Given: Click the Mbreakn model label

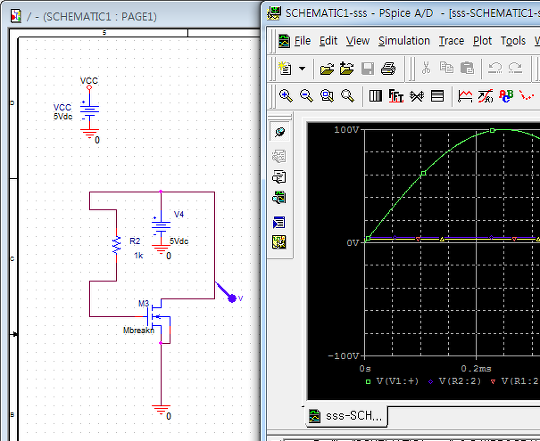Looking at the screenshot, I should click(139, 330).
